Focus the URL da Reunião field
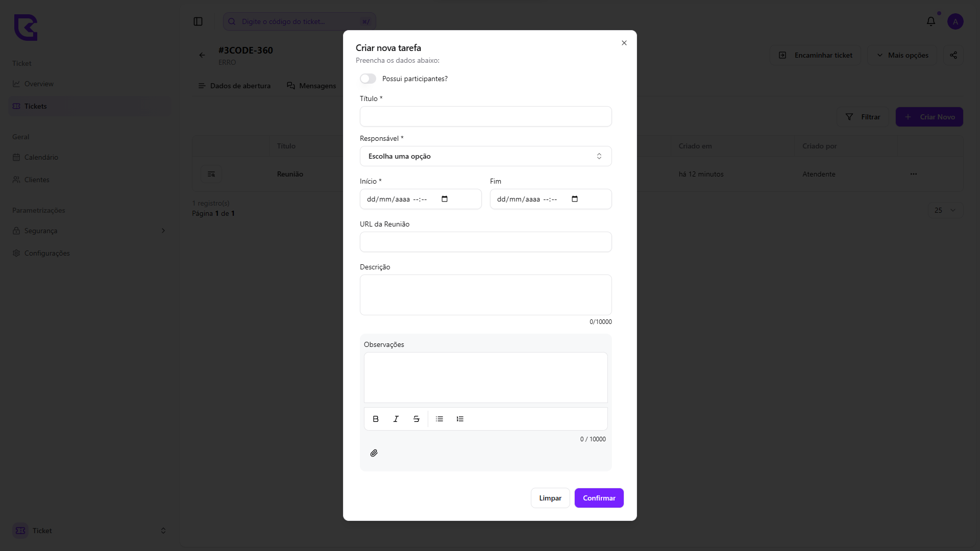Screen dimensions: 980x551 coord(485,242)
